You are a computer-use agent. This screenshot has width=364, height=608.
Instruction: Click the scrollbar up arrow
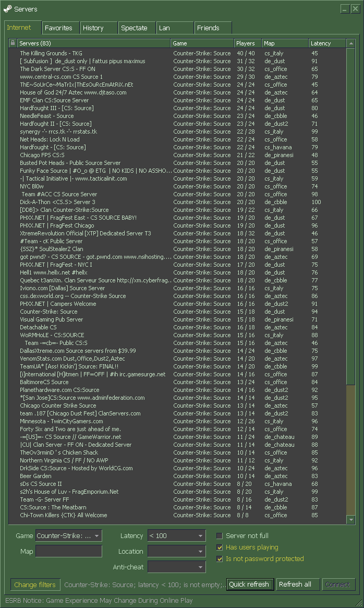[351, 43]
